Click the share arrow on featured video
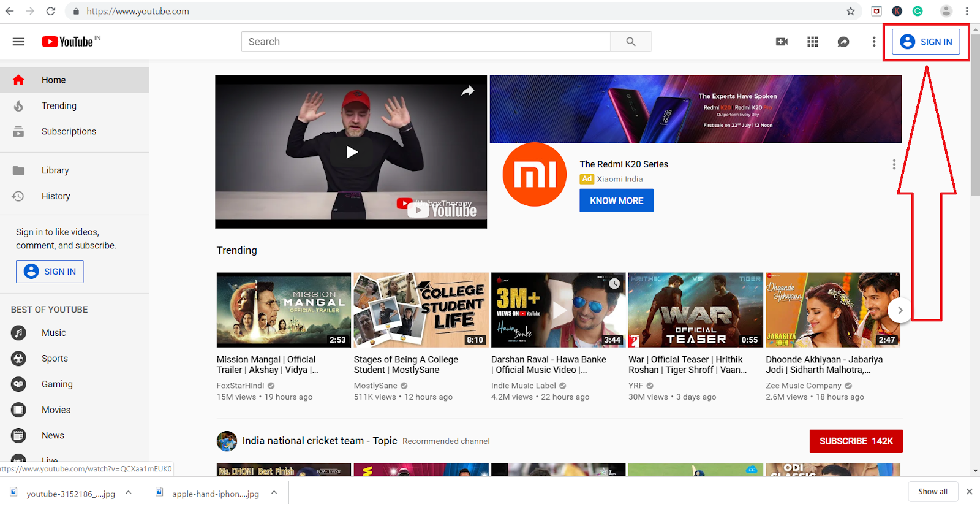The width and height of the screenshot is (980, 507). 468,91
